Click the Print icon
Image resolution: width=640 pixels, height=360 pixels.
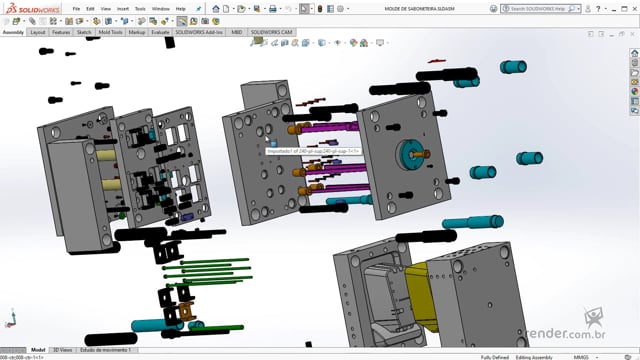coord(273,9)
